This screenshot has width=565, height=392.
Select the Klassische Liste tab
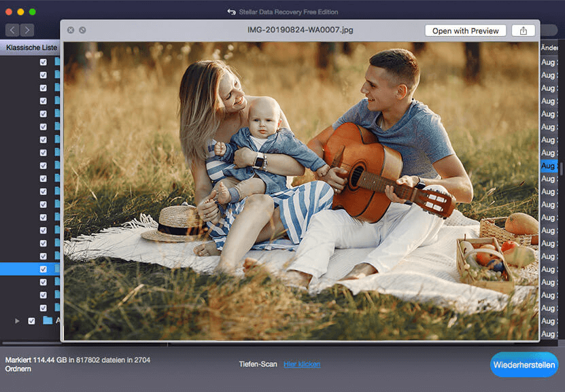click(31, 48)
